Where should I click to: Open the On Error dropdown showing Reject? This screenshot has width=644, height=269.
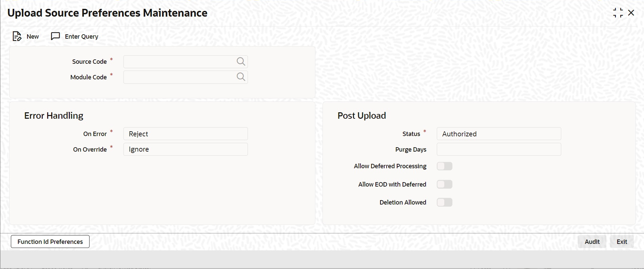(x=186, y=134)
